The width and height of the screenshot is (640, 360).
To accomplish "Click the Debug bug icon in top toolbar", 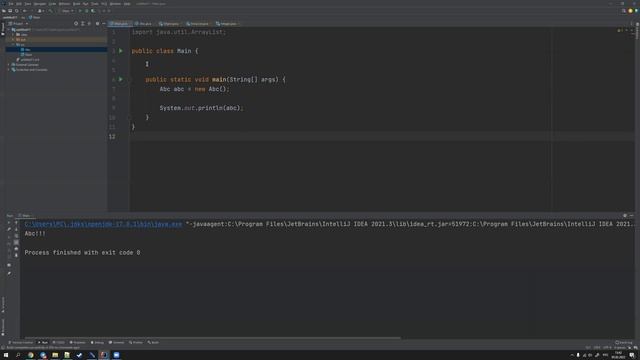I will click(87, 11).
